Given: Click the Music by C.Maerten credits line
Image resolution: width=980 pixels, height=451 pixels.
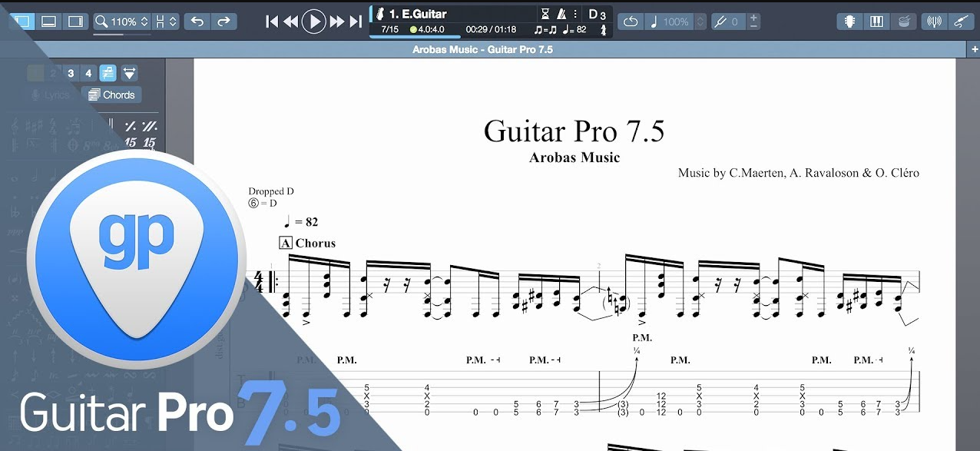Looking at the screenshot, I should pyautogui.click(x=799, y=173).
